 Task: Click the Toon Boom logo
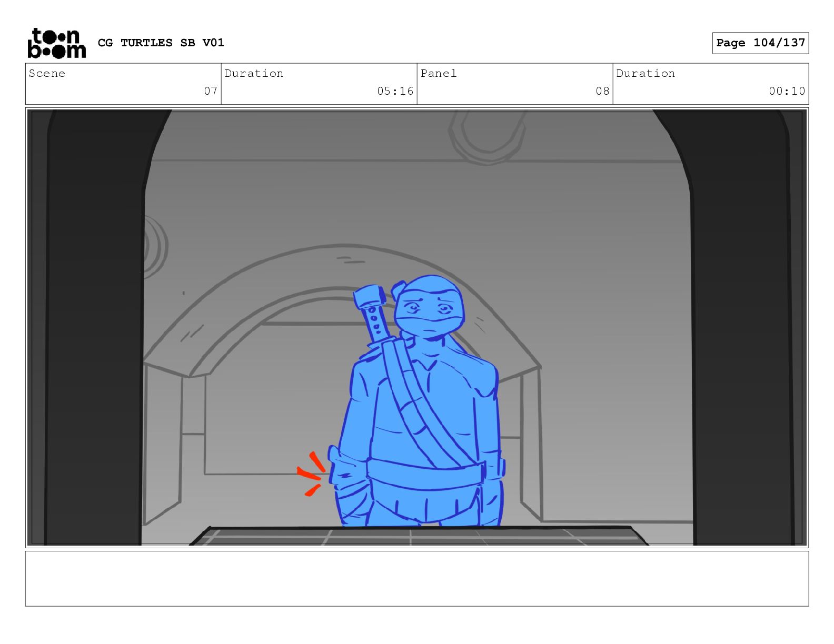56,43
